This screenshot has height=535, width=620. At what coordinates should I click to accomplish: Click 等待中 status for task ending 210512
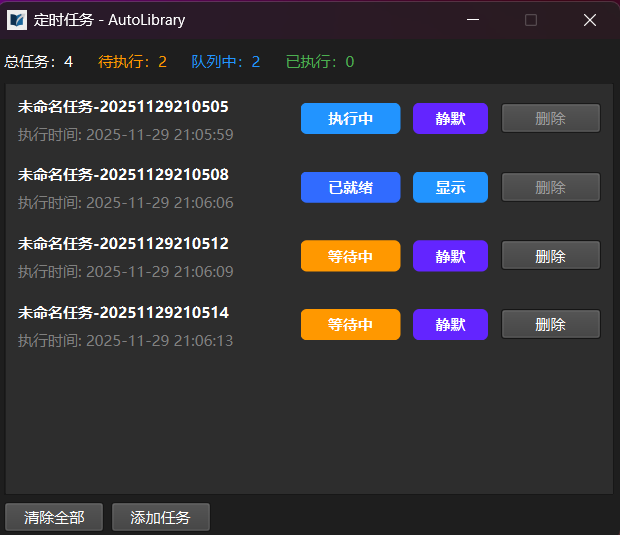coord(350,256)
